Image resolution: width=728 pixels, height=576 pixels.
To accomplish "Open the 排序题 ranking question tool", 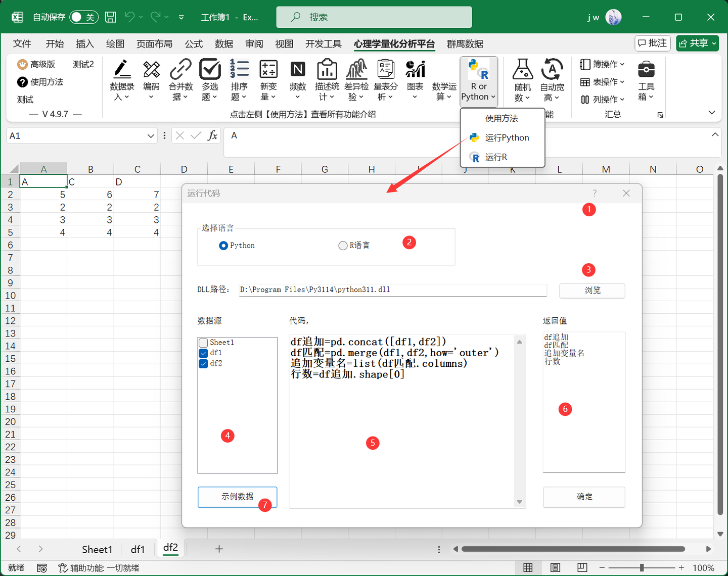I will pyautogui.click(x=239, y=81).
